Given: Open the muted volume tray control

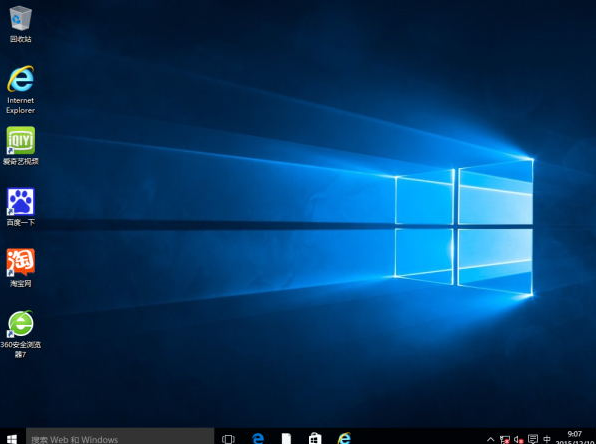Looking at the screenshot, I should click(519, 439).
